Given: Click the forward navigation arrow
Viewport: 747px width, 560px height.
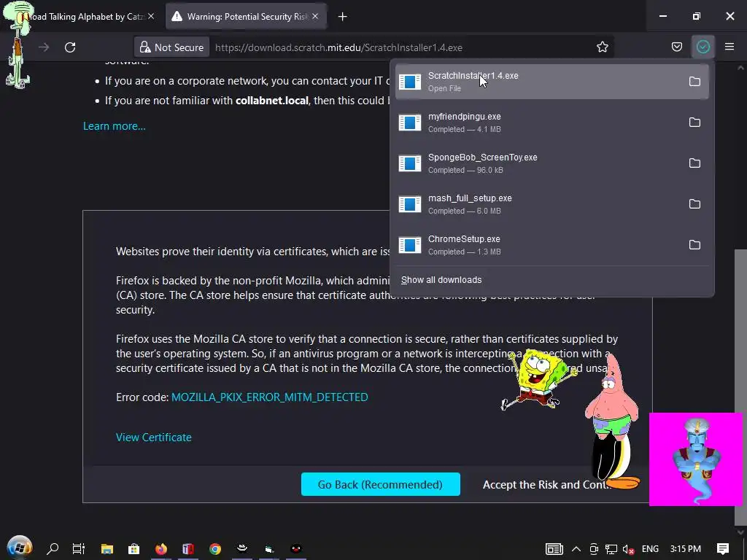Looking at the screenshot, I should tap(44, 47).
